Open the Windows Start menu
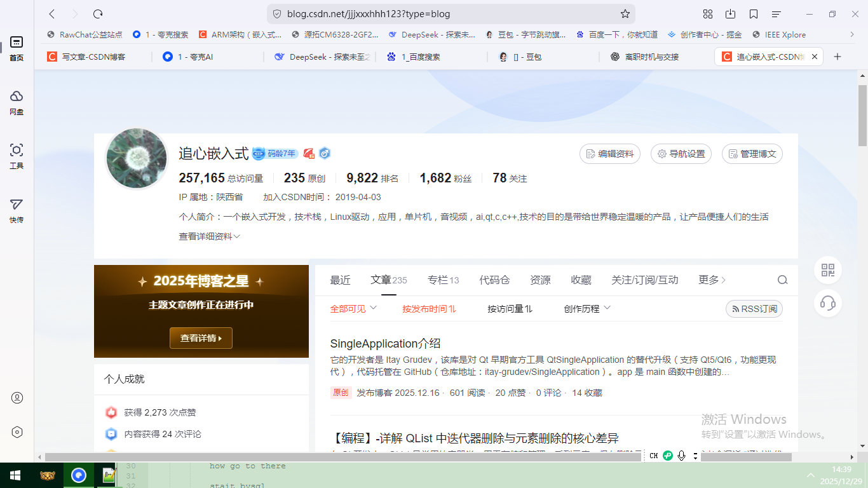 pyautogui.click(x=15, y=475)
